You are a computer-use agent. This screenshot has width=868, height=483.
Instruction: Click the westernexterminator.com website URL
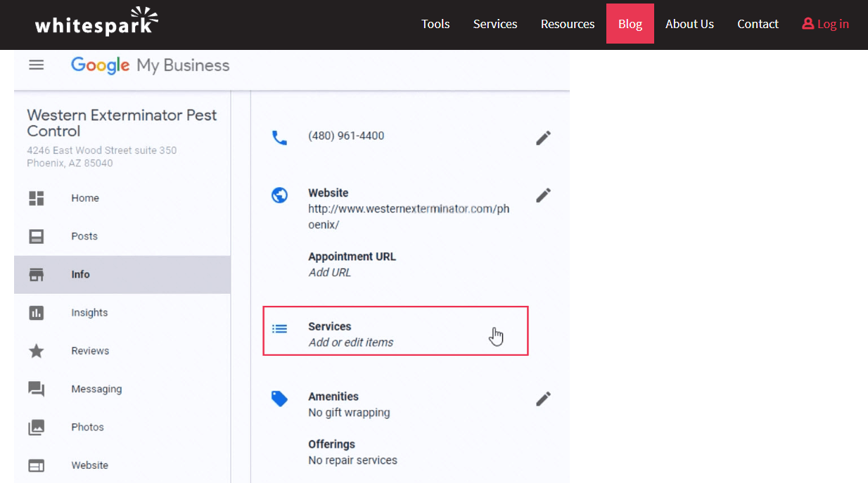point(409,217)
